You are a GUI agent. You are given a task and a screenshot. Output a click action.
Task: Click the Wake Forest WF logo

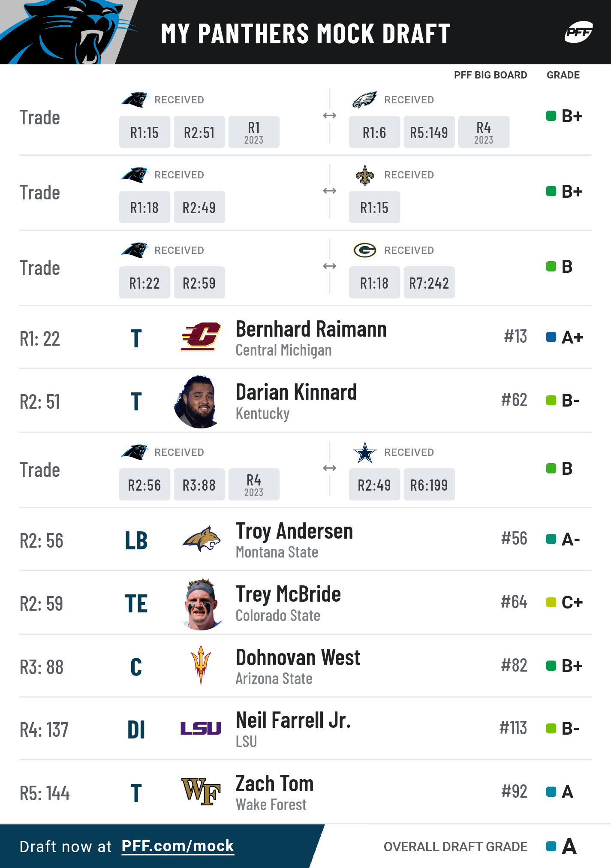(x=201, y=791)
